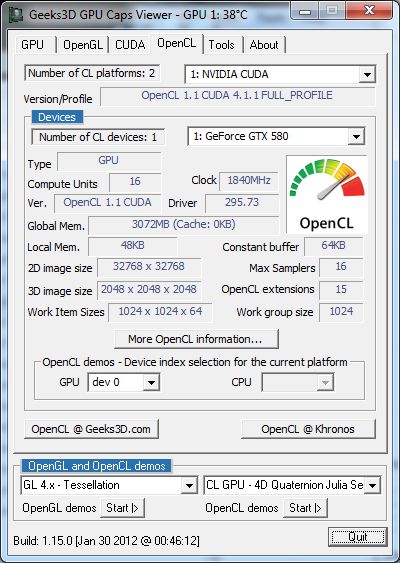Click the 2D image size 32768 x 32768 field
Screen dimensions: 400x563
pyautogui.click(x=149, y=267)
